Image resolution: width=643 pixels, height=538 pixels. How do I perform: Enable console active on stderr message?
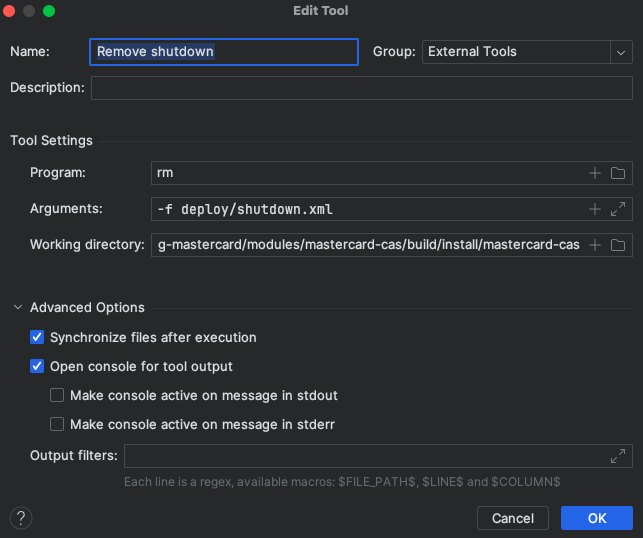tap(57, 424)
